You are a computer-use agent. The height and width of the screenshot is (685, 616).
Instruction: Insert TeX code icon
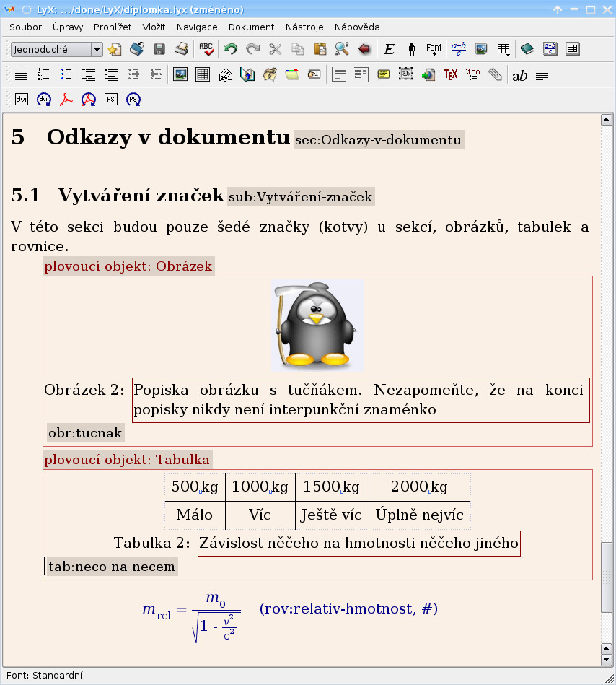(x=450, y=74)
